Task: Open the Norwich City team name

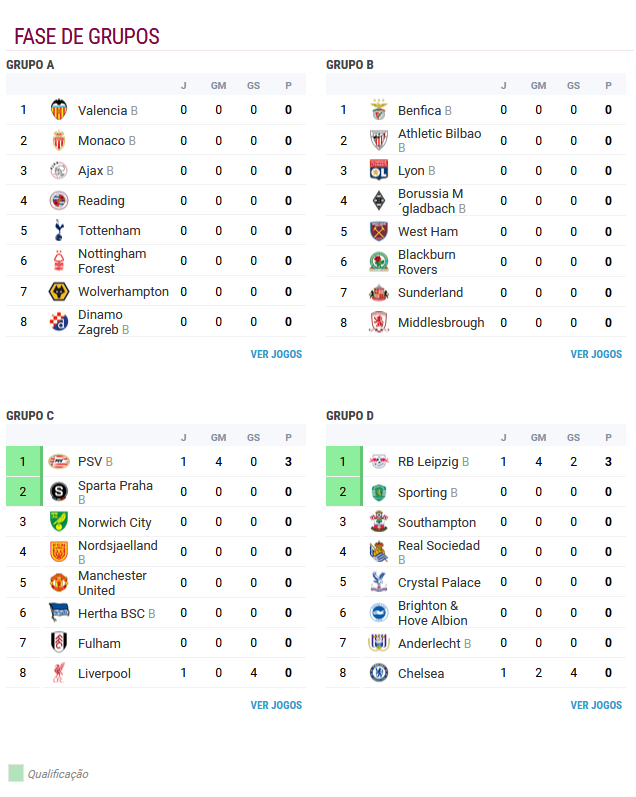Action: click(115, 523)
